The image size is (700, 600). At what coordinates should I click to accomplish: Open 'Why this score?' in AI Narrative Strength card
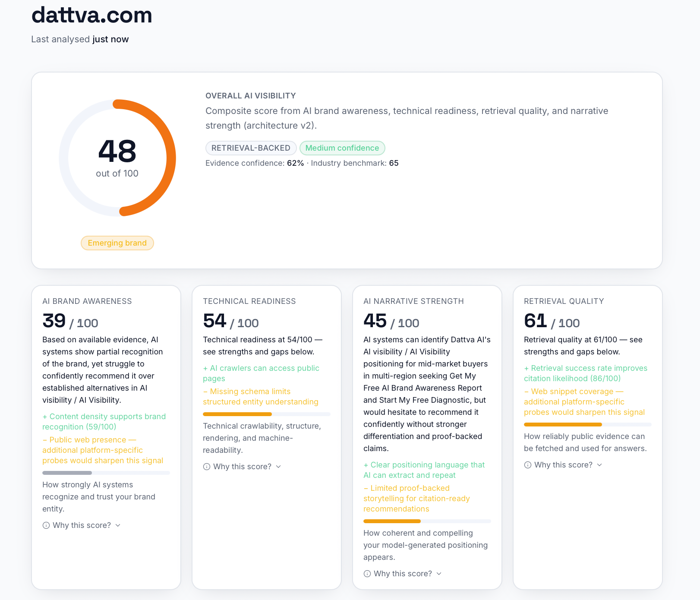coord(403,574)
